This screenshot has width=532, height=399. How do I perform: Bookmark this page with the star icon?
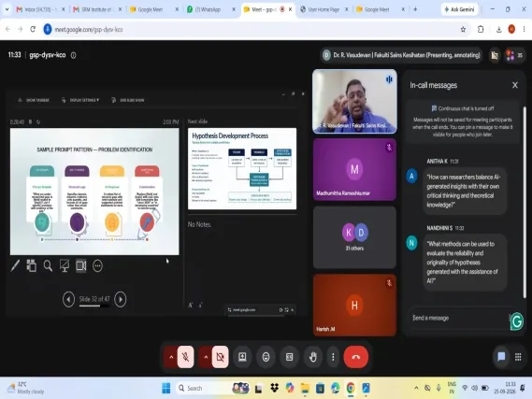(463, 30)
